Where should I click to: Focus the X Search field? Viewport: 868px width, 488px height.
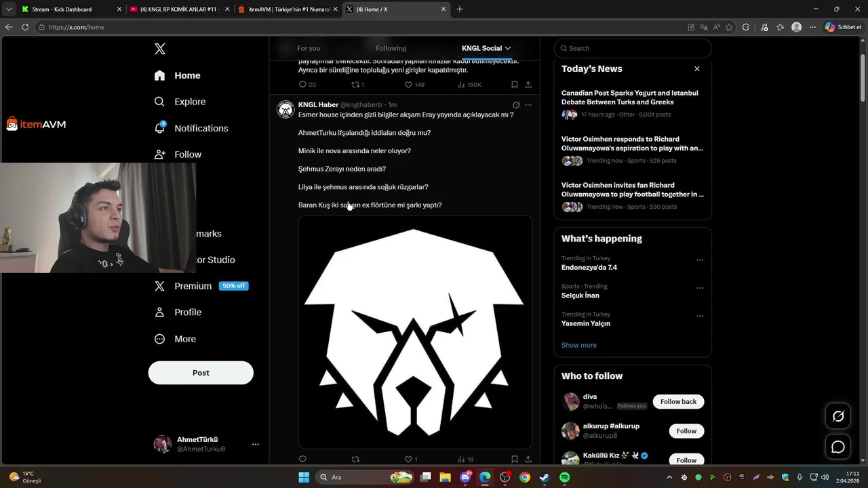coord(633,48)
